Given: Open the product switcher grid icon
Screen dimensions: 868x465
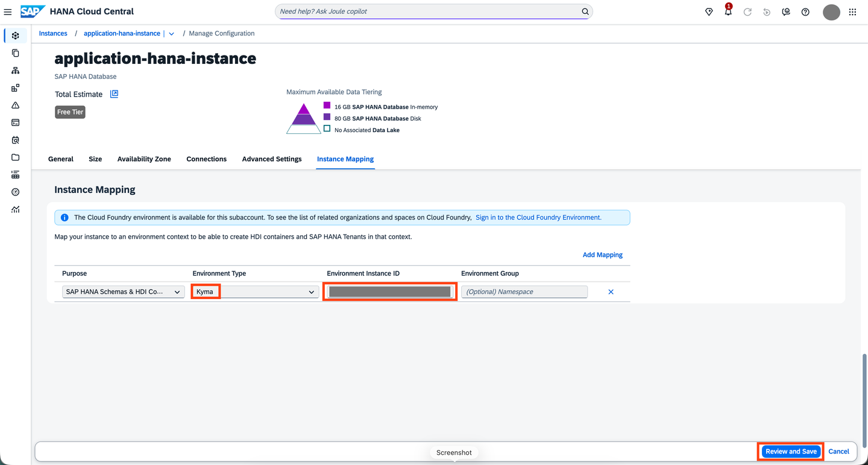Looking at the screenshot, I should [x=852, y=12].
